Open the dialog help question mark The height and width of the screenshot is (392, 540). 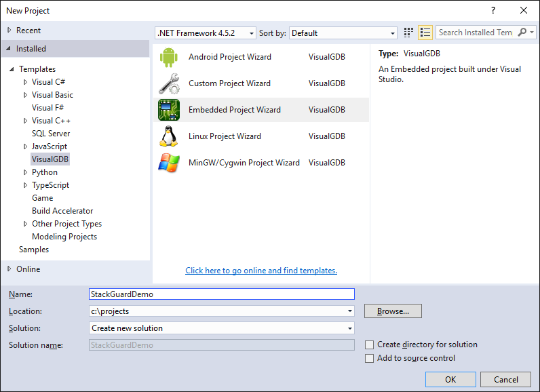tap(493, 10)
